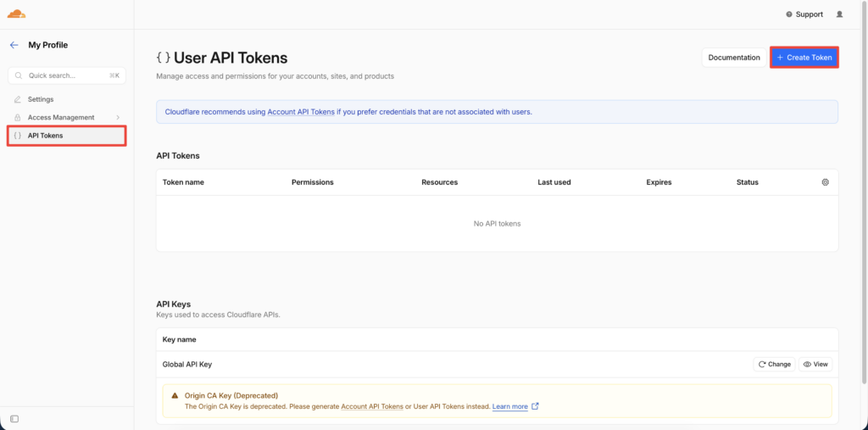868x430 pixels.
Task: Open the API Tokens table settings gear
Action: (x=826, y=182)
